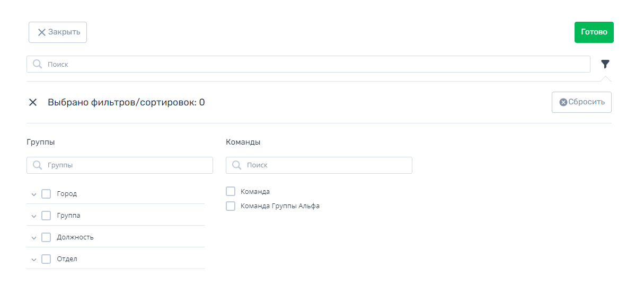Screen dimensions: 644x285
Task: Click the X icon beside selected filters count
Action: 33,102
